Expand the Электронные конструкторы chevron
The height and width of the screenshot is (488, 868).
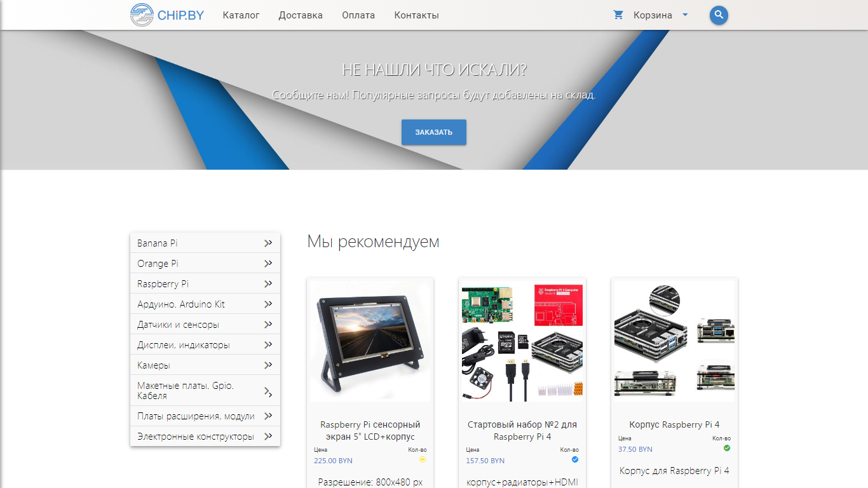[x=268, y=436]
